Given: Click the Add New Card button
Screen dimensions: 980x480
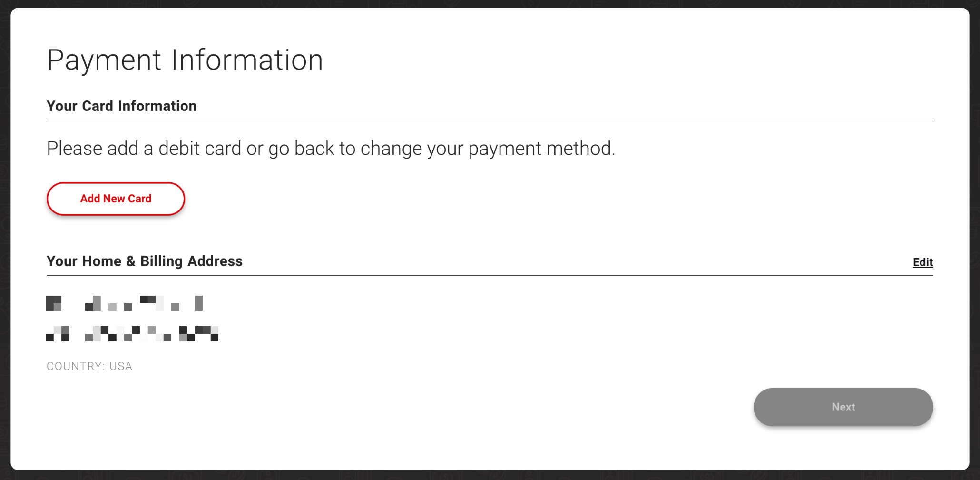Looking at the screenshot, I should [116, 199].
